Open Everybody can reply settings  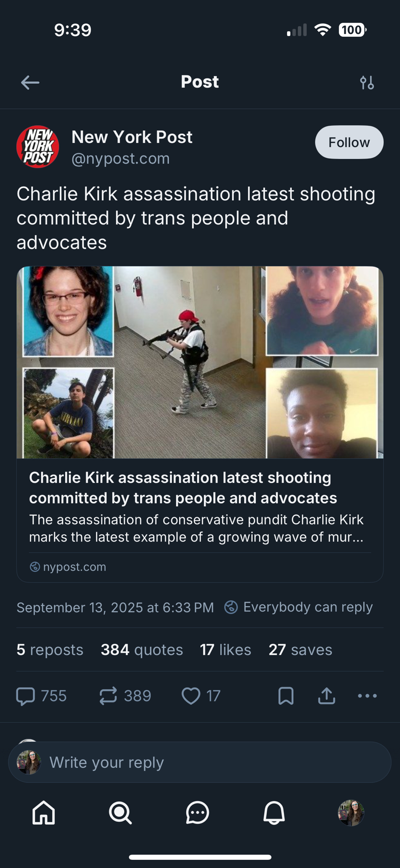click(x=298, y=607)
